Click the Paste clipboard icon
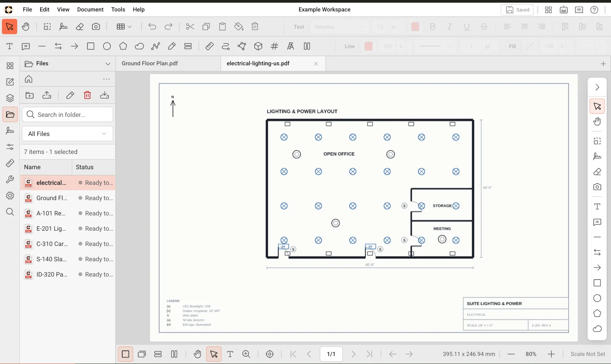 (x=222, y=27)
